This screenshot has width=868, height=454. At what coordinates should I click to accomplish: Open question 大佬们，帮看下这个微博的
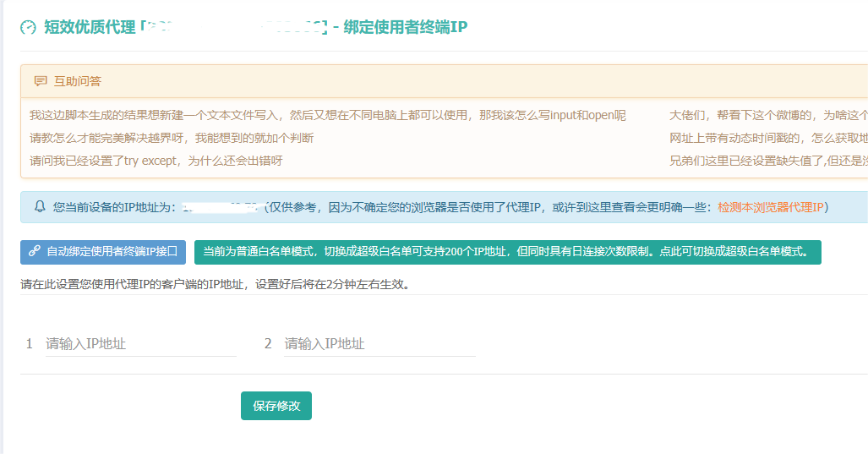pyautogui.click(x=768, y=115)
